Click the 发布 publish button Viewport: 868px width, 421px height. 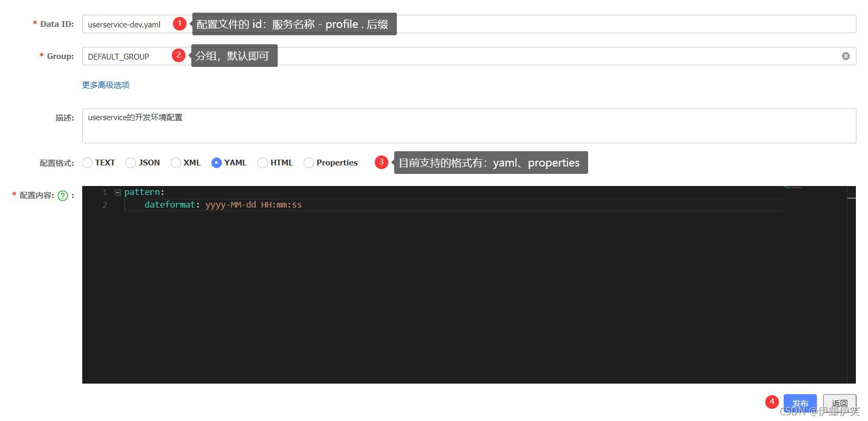click(x=800, y=404)
